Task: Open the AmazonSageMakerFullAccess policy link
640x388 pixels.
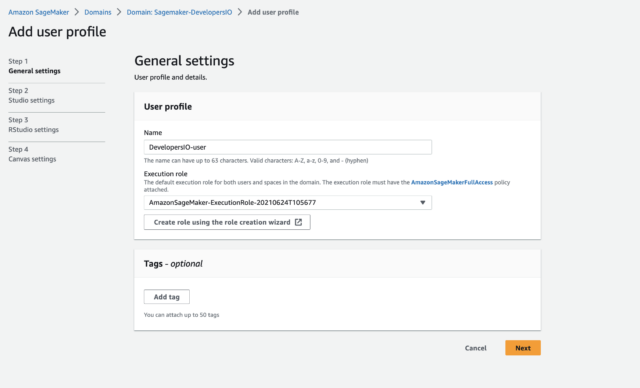Action: pyautogui.click(x=452, y=182)
